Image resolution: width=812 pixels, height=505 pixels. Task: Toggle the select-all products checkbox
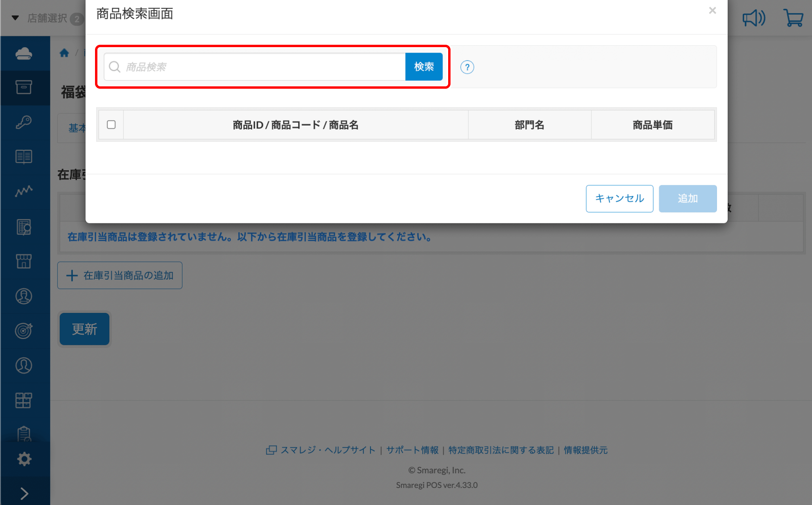(111, 125)
